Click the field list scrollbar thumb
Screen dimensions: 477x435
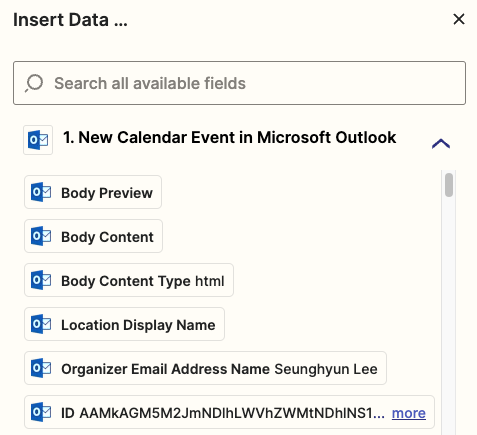click(449, 185)
